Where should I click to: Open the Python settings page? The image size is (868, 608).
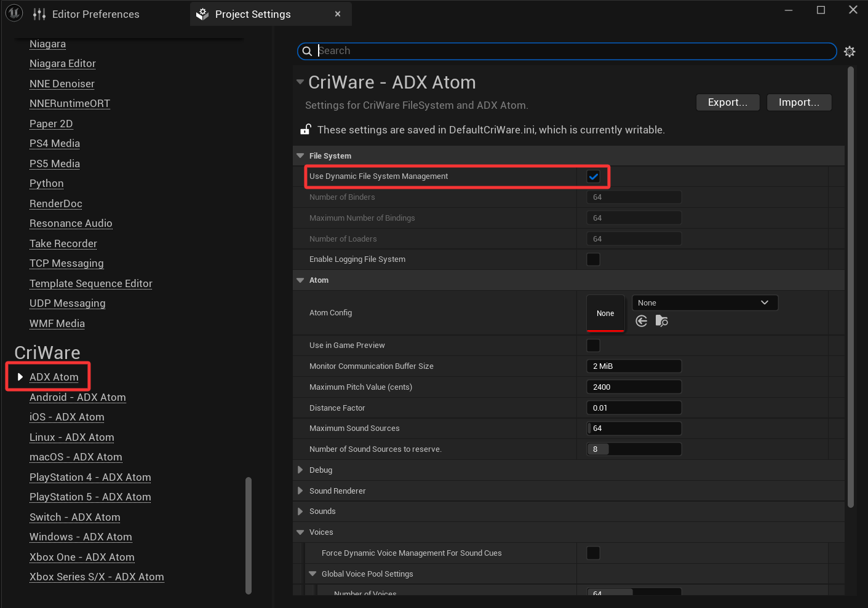pos(47,184)
